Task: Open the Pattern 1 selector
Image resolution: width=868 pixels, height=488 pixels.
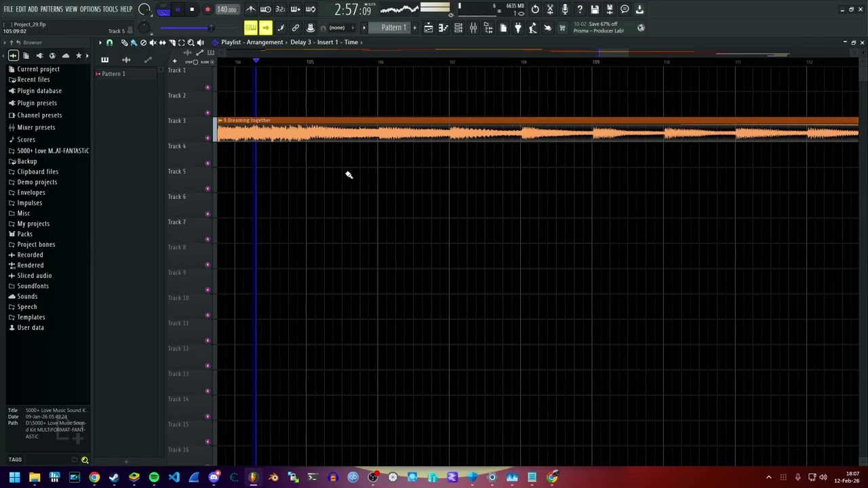Action: [x=393, y=28]
